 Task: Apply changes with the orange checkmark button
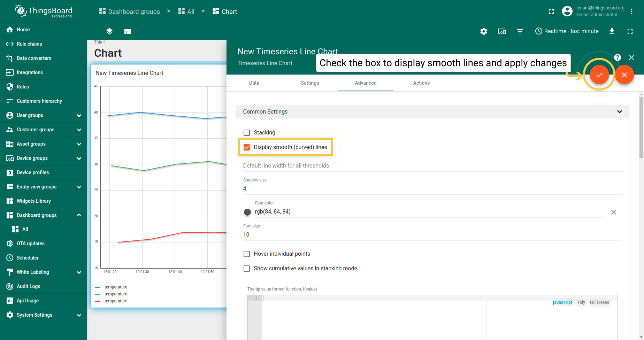pos(599,75)
